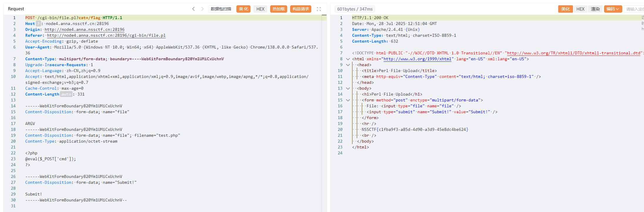This screenshot has width=644, height=212.
Task: Open the 热加载 hot reload option
Action: tap(279, 9)
